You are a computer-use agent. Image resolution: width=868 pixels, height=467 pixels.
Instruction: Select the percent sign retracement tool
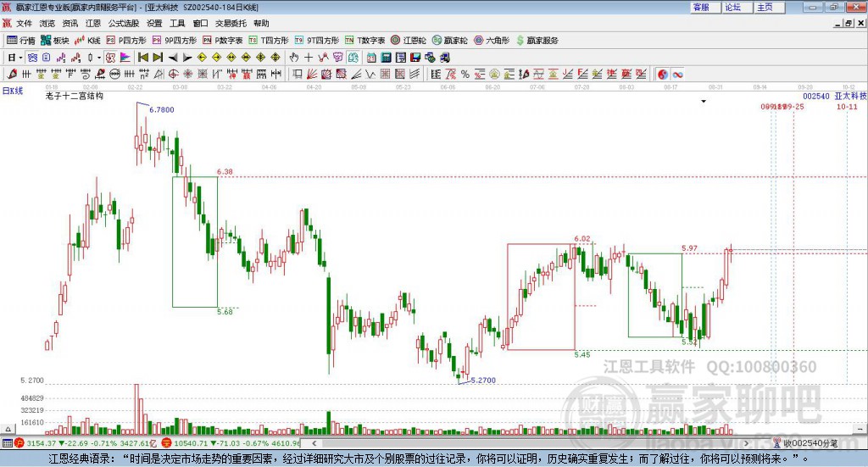[x=465, y=74]
